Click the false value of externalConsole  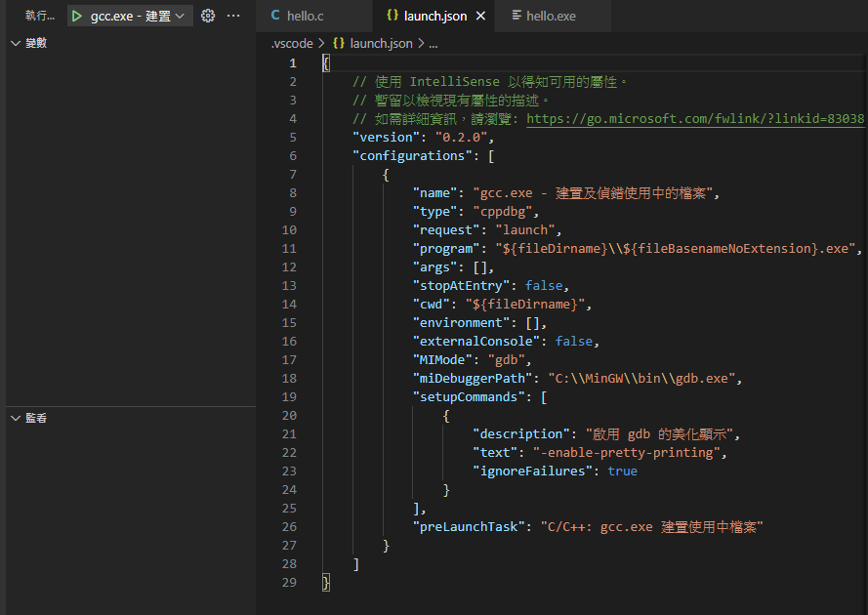click(573, 342)
